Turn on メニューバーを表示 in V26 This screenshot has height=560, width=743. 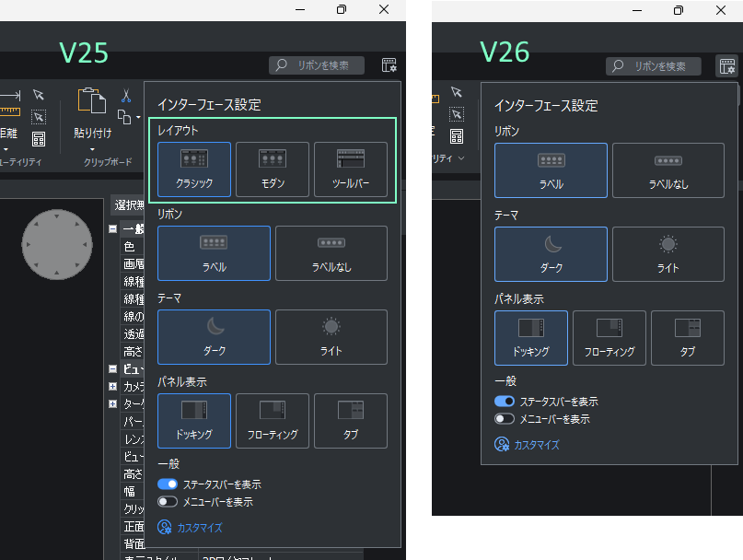504,418
